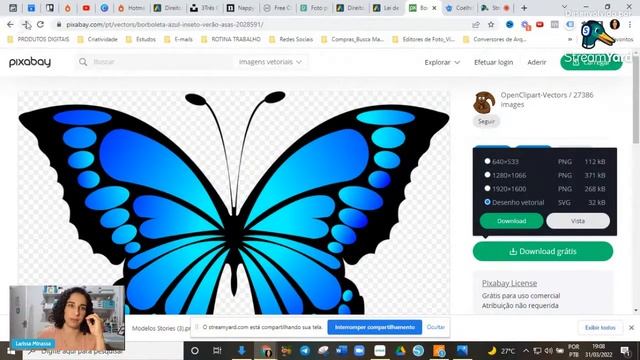Select the Desenho vetorial SVG option
640x360 pixels.
click(487, 202)
